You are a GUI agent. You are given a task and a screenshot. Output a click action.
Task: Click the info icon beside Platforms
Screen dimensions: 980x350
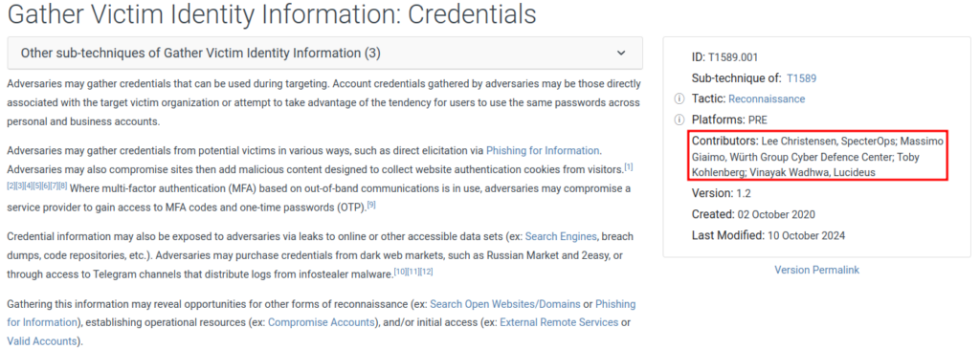click(679, 120)
